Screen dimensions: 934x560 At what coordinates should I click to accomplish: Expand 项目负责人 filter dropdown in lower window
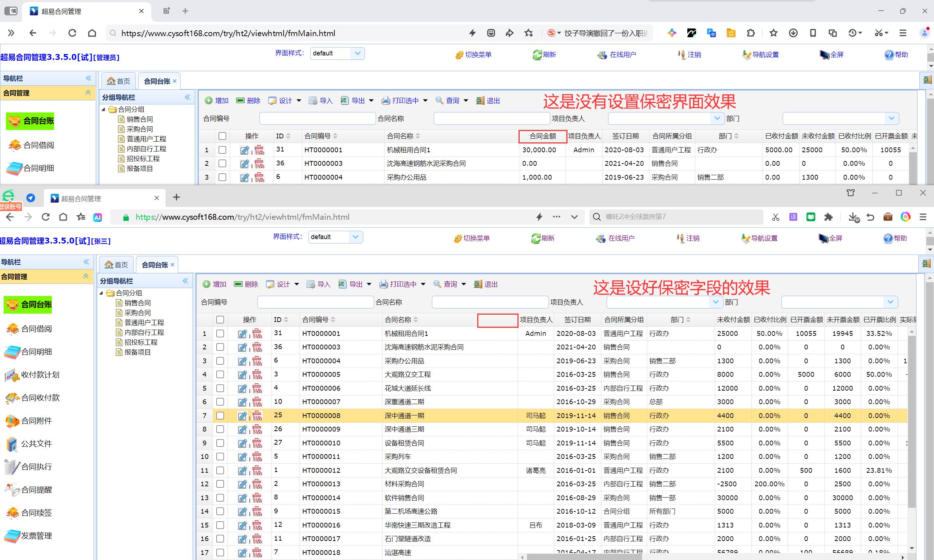pos(715,302)
